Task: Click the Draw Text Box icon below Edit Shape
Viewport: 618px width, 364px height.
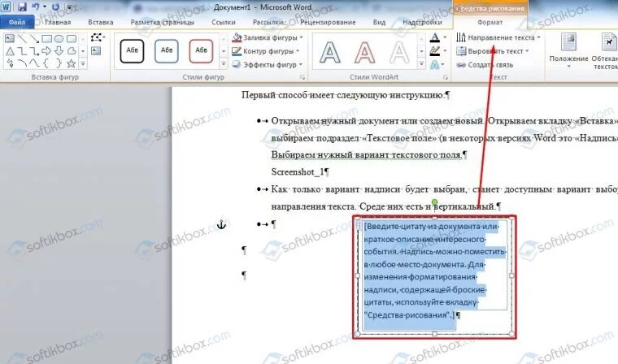Action: (96, 51)
